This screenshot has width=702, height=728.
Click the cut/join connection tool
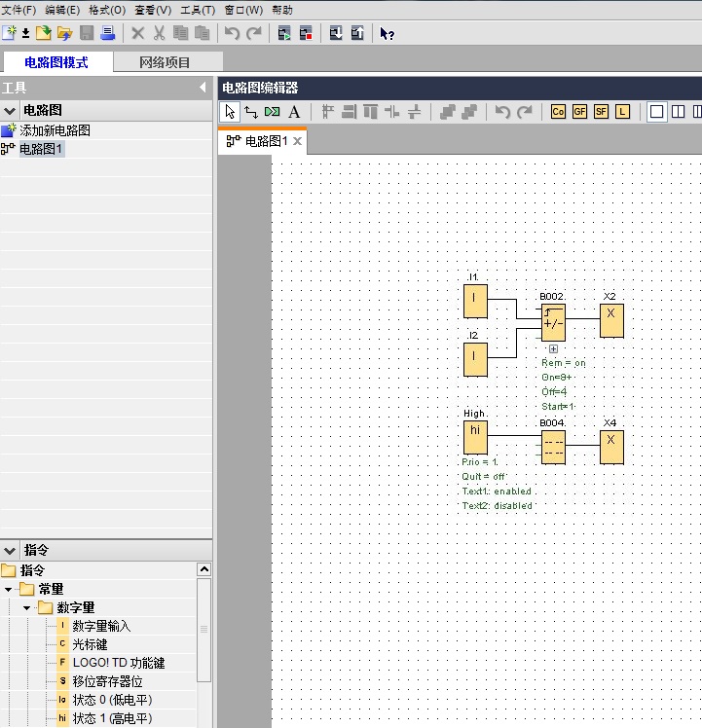[x=273, y=112]
